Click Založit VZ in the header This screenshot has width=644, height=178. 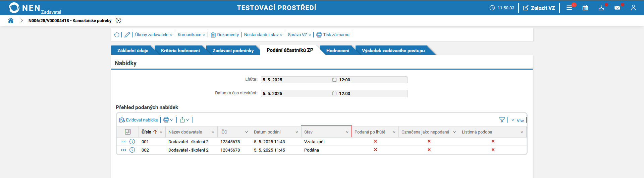click(539, 8)
